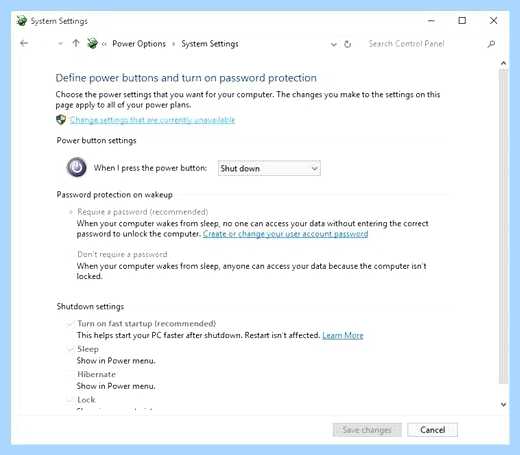Click the search magnifier icon
Viewport: 520px width, 455px height.
[x=491, y=44]
